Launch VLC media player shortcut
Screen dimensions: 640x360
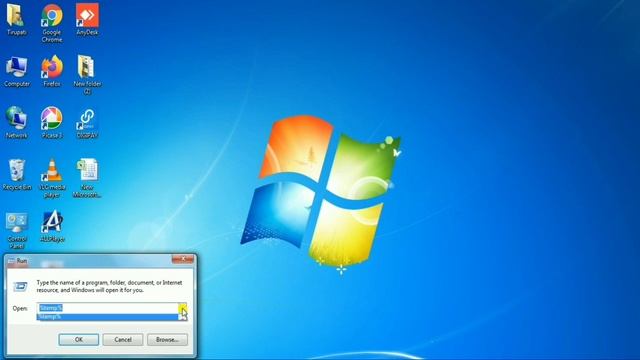click(x=52, y=178)
